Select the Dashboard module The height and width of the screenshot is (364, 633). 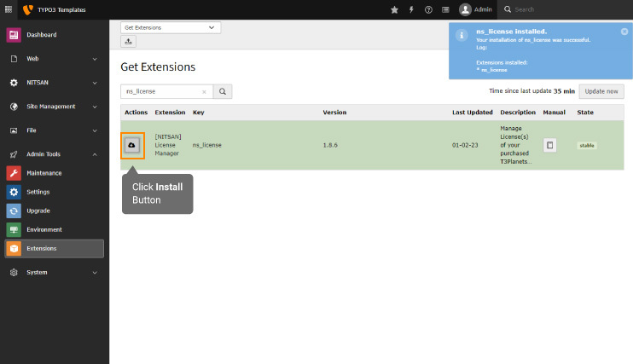(x=41, y=35)
